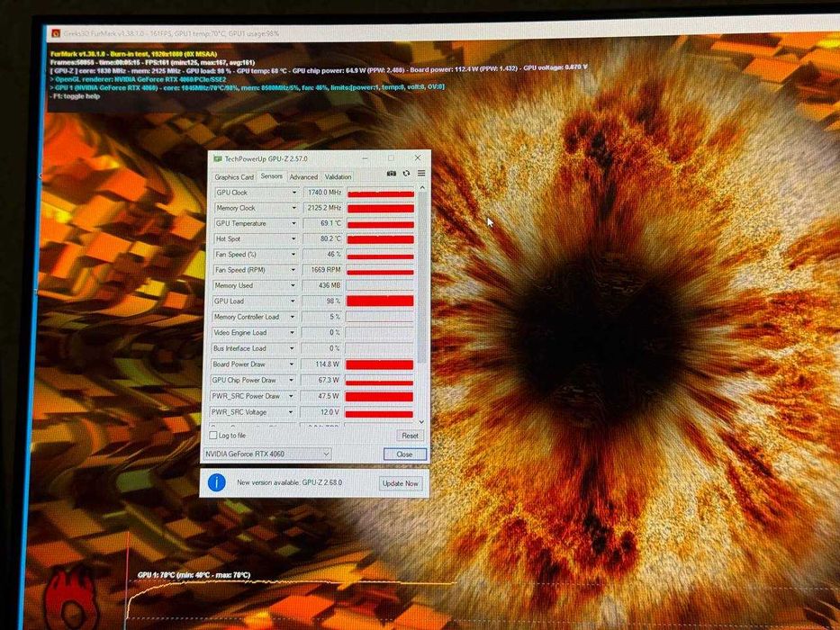The image size is (840, 630).
Task: Click the Board Power Draw history graph
Action: pyautogui.click(x=379, y=364)
